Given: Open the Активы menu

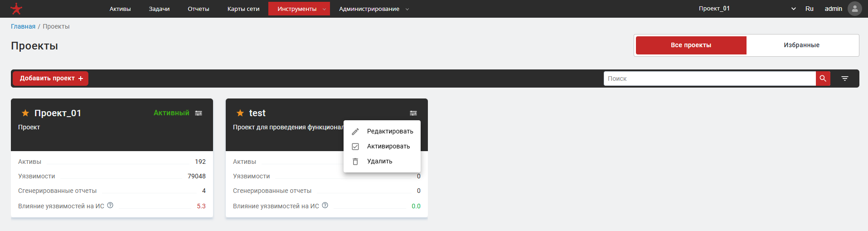Looking at the screenshot, I should (x=120, y=9).
